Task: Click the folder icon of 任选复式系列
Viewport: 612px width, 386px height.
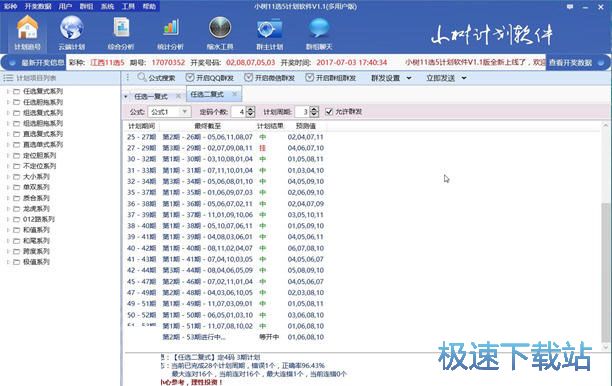Action: pos(16,91)
